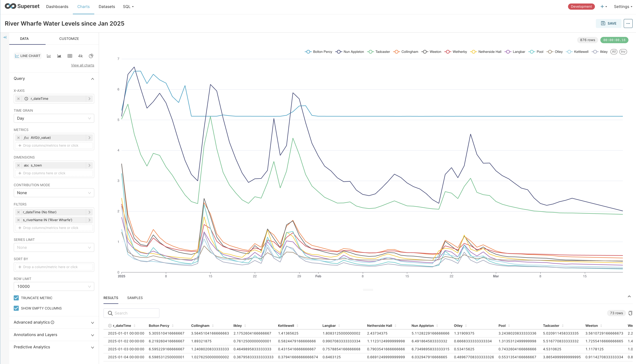Screen dimensions: 636x364
Task: Toggle the Otley legend series
Action: point(554,52)
